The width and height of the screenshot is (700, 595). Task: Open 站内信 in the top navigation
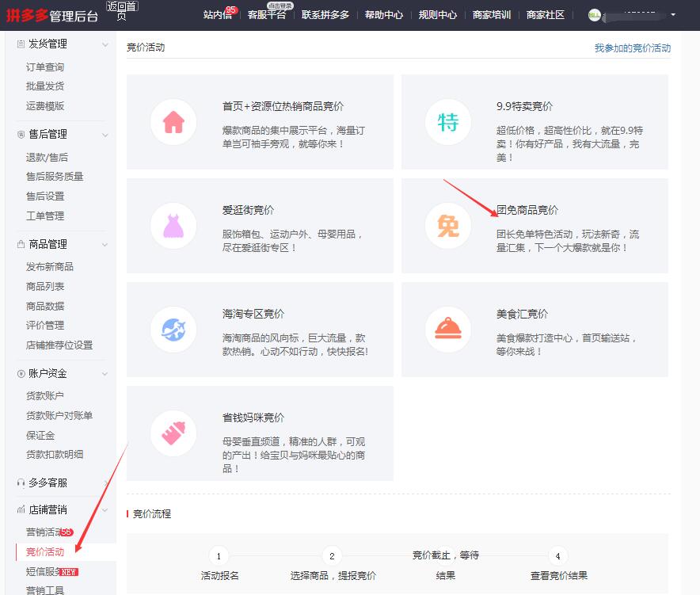point(218,15)
